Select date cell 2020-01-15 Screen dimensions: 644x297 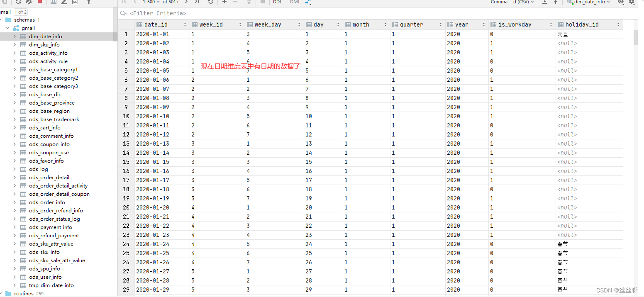coord(162,162)
